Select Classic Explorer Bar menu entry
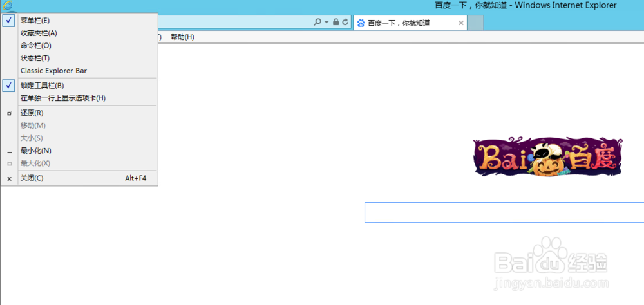 click(x=79, y=71)
